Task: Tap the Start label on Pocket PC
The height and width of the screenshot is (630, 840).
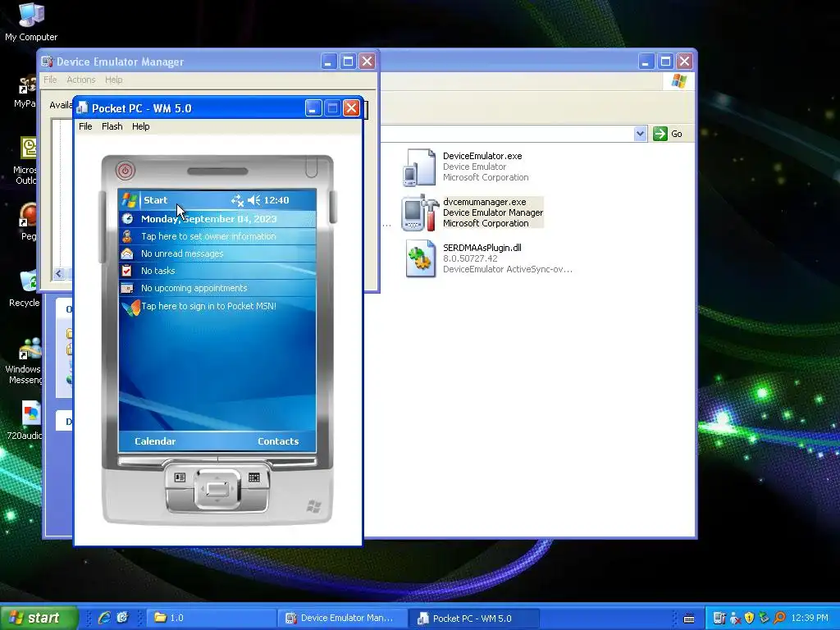Action: [155, 200]
